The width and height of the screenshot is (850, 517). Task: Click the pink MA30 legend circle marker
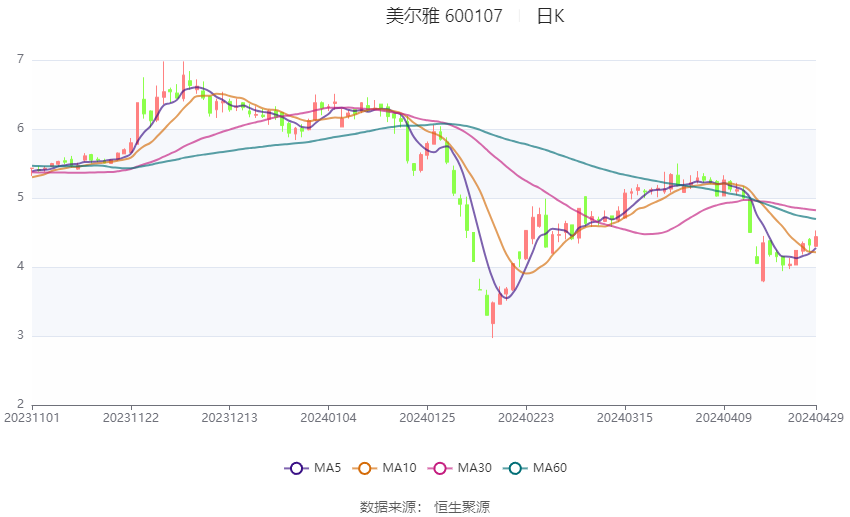pos(437,468)
